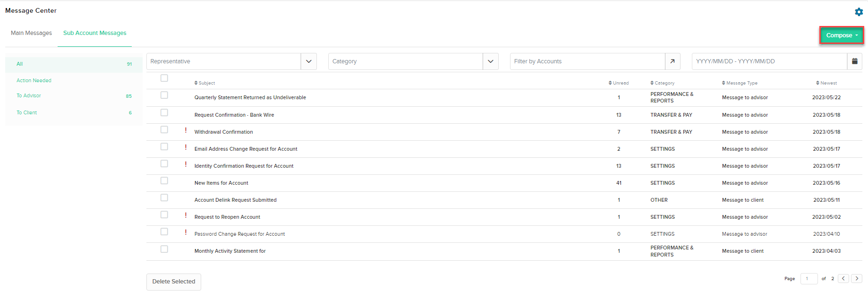This screenshot has width=868, height=300.
Task: Sort by Category column header
Action: pyautogui.click(x=662, y=83)
